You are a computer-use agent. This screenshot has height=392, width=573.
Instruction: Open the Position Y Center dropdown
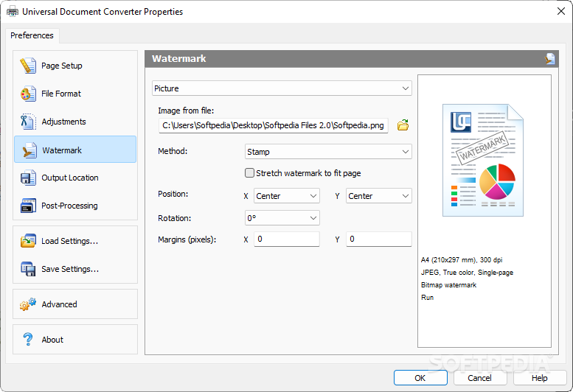[378, 196]
